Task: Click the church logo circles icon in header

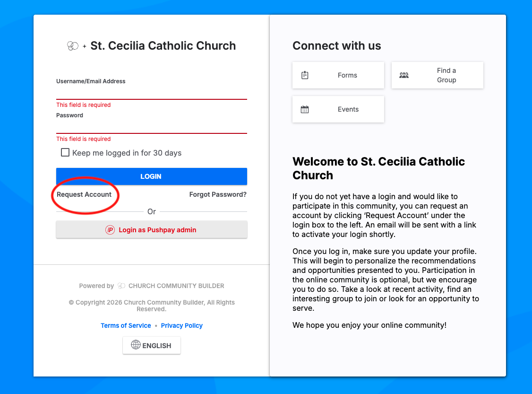Action: point(72,46)
